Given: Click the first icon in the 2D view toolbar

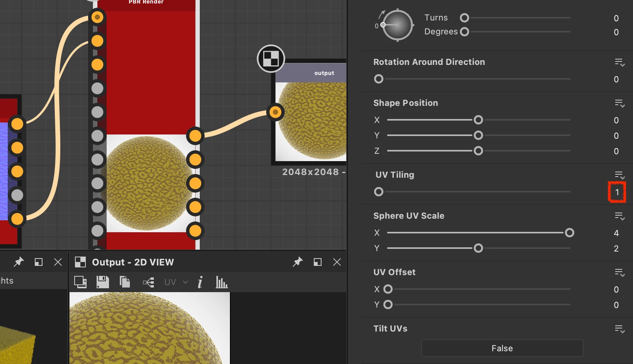Looking at the screenshot, I should [80, 282].
